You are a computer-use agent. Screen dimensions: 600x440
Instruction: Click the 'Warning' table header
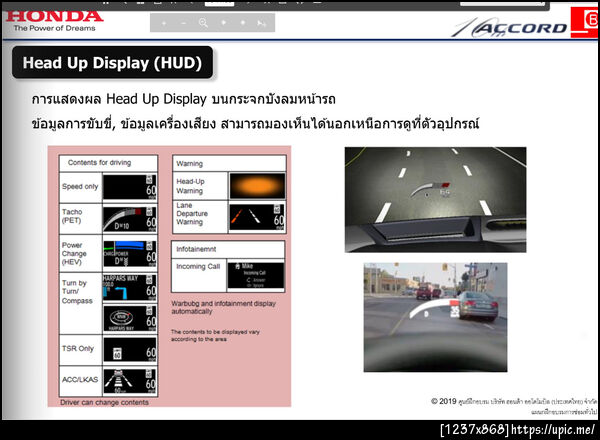pos(189,164)
